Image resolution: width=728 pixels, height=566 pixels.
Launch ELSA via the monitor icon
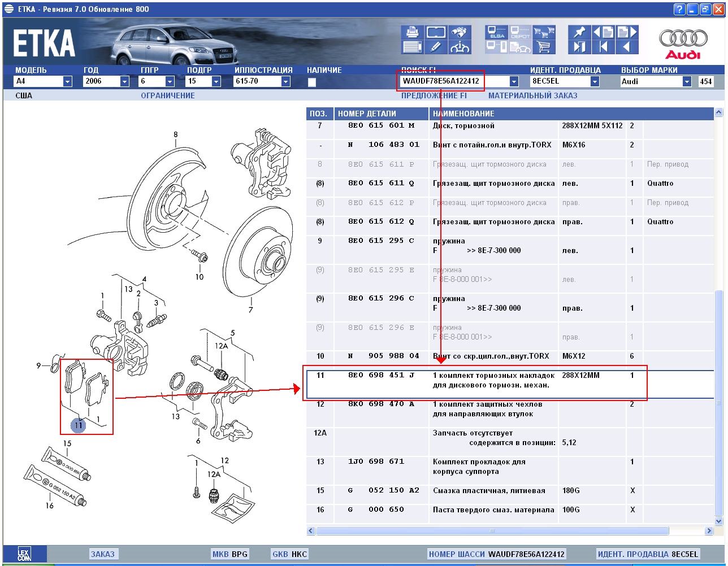[497, 32]
